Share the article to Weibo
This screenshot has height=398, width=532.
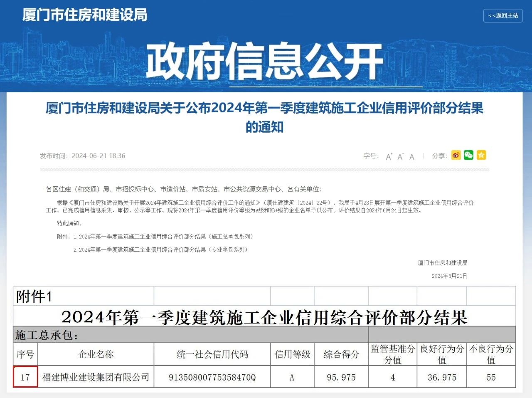pos(456,155)
